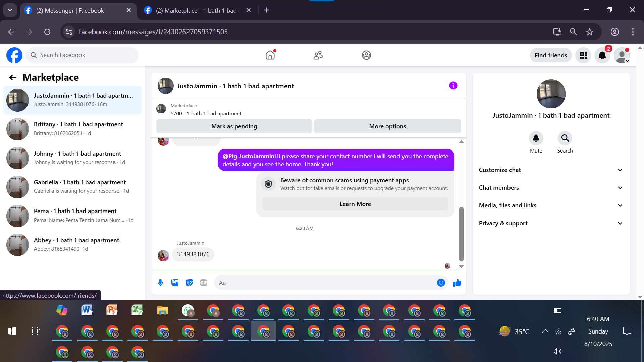Click the voice clip microphone icon
This screenshot has height=362, width=644.
click(160, 283)
